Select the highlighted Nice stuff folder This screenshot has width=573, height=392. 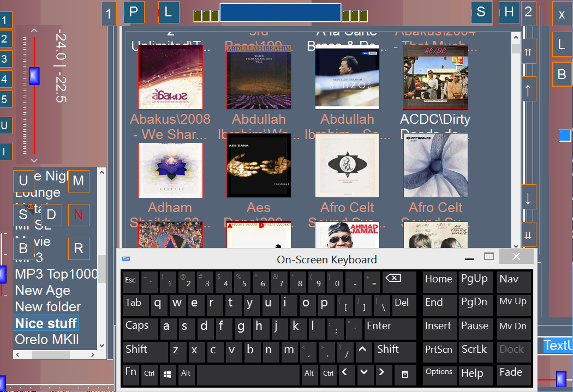click(x=46, y=323)
